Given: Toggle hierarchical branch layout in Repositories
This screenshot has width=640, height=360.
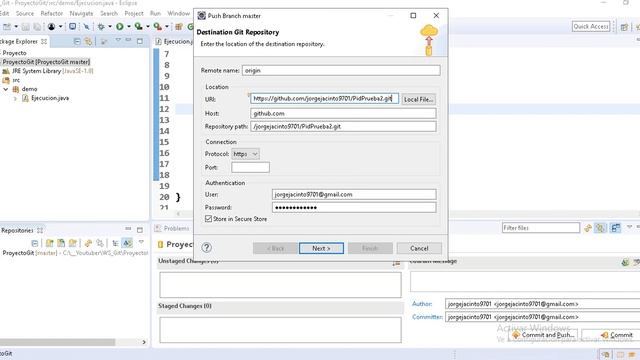Looking at the screenshot, I should [116, 243].
